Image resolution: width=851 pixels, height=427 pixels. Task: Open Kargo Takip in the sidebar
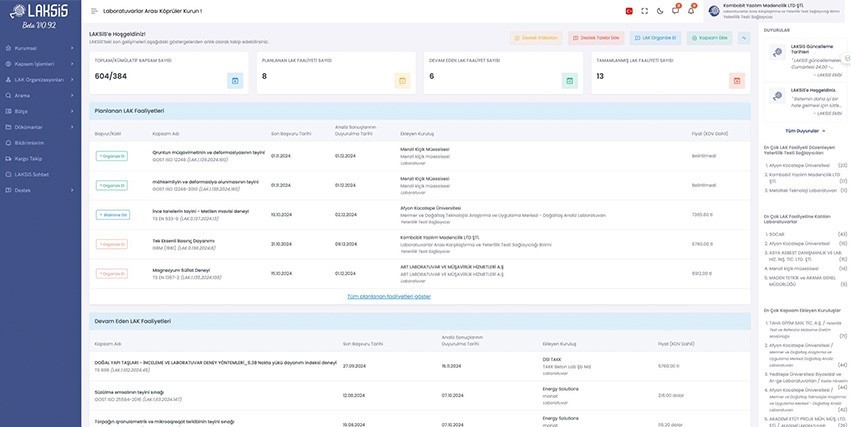click(28, 158)
